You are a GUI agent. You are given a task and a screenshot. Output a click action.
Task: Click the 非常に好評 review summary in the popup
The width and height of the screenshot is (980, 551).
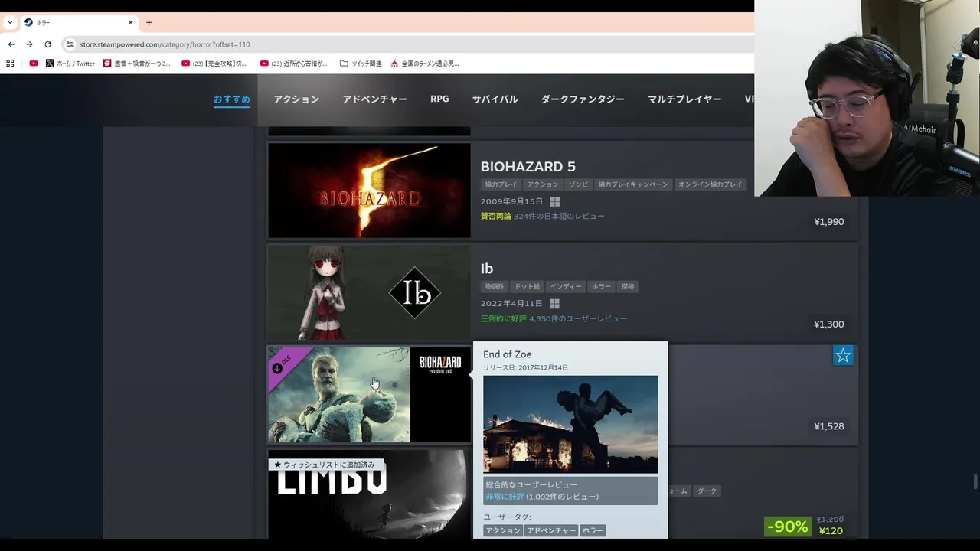pos(505,497)
